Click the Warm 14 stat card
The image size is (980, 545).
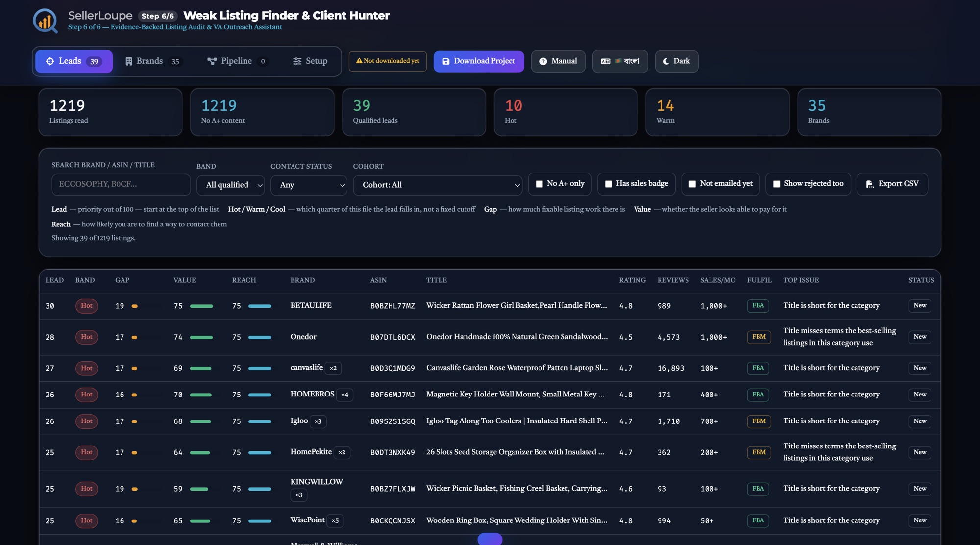(x=717, y=112)
